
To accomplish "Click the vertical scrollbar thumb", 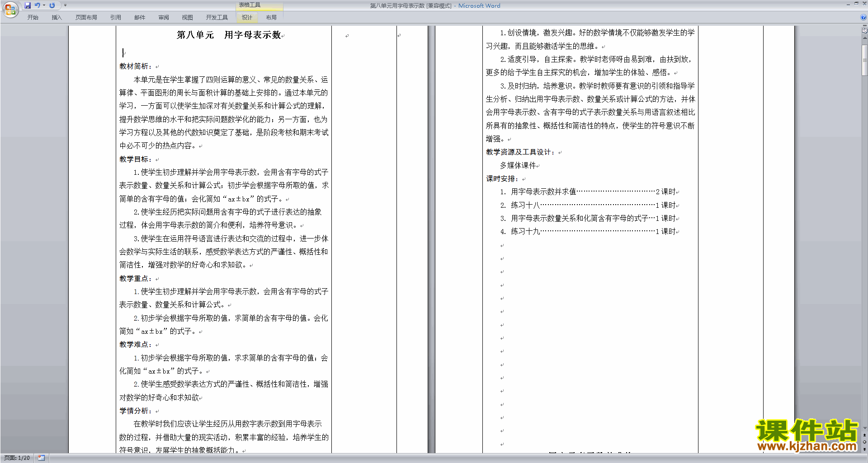I will tap(864, 60).
